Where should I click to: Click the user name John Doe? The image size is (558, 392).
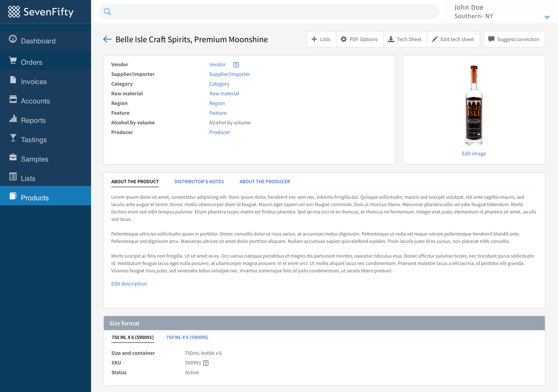pyautogui.click(x=469, y=7)
